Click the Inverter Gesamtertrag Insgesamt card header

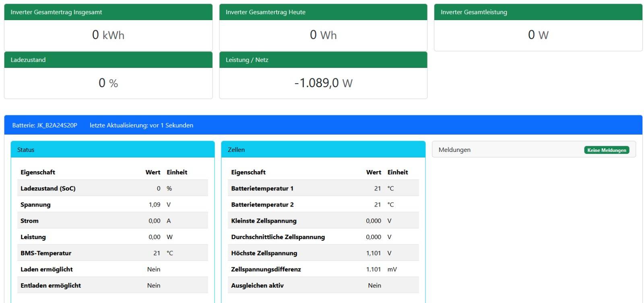click(108, 12)
